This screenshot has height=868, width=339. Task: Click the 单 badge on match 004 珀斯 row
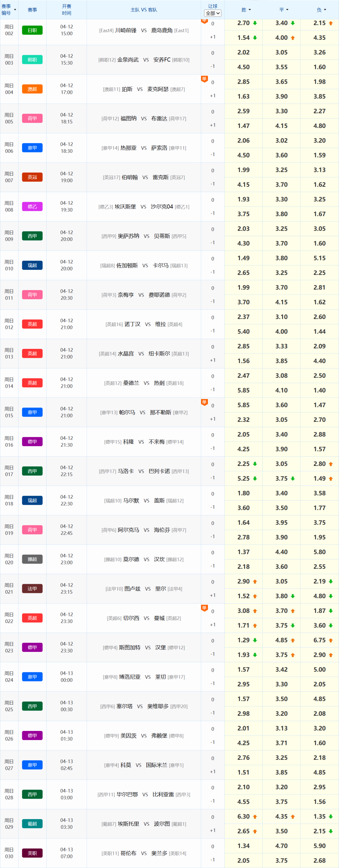point(204,79)
